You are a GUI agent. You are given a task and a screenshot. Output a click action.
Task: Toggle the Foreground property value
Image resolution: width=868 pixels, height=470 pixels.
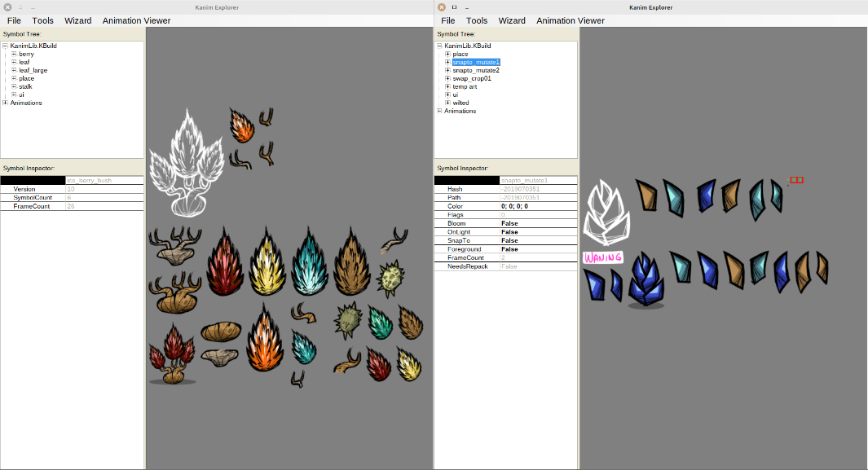tap(509, 249)
